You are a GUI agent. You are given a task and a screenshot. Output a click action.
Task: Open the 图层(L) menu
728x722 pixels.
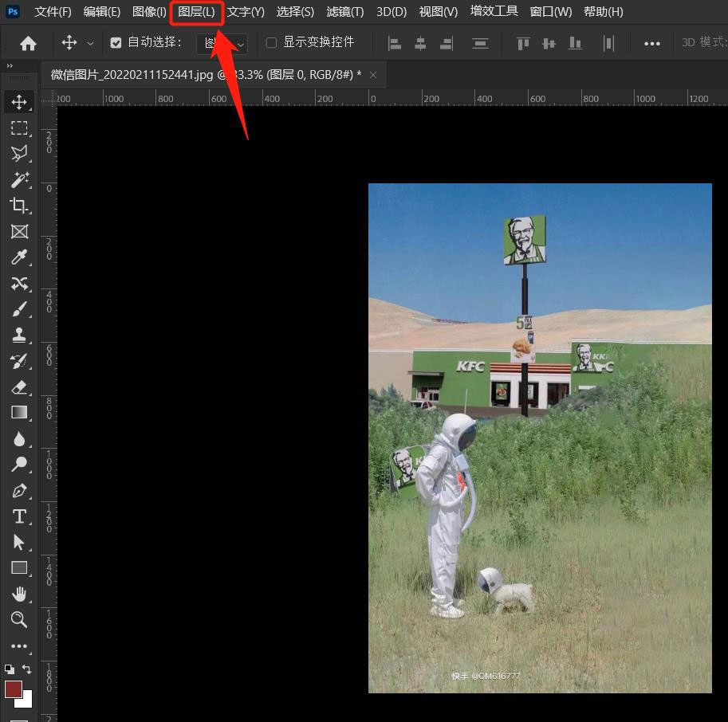coord(196,12)
